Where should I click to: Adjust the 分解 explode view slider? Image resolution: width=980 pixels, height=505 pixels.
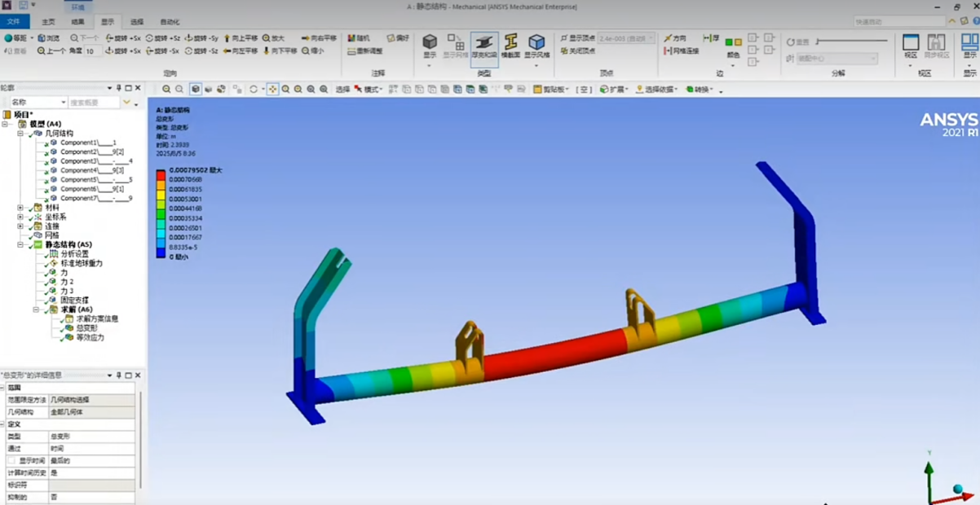(x=852, y=41)
